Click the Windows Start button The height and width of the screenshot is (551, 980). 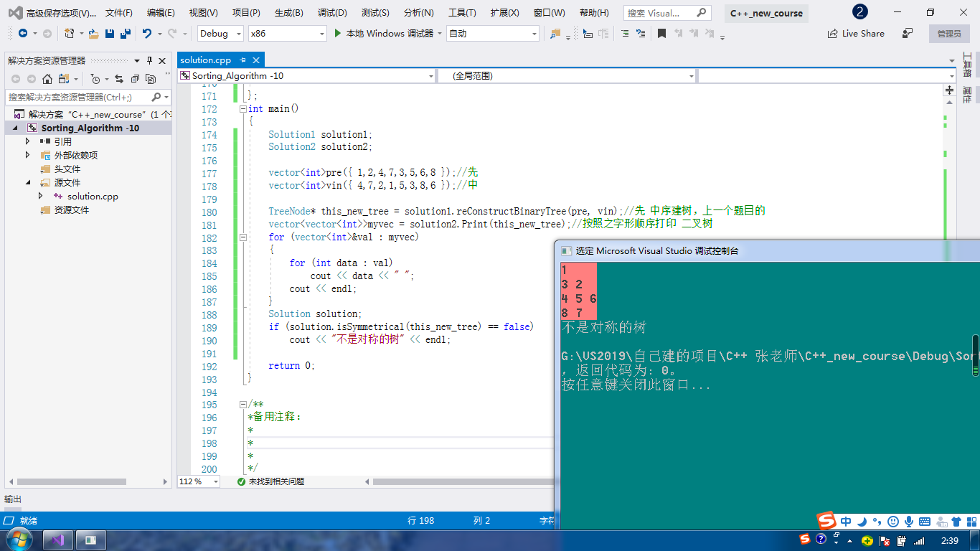click(x=18, y=539)
